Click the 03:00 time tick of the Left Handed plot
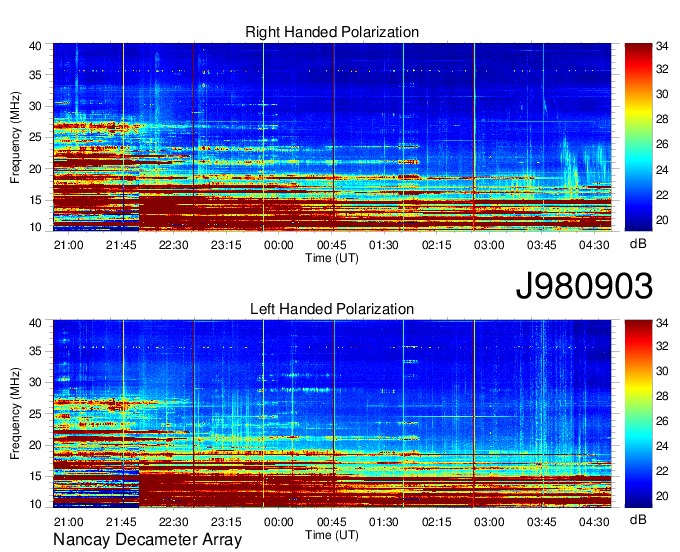680x552 pixels. 489,522
